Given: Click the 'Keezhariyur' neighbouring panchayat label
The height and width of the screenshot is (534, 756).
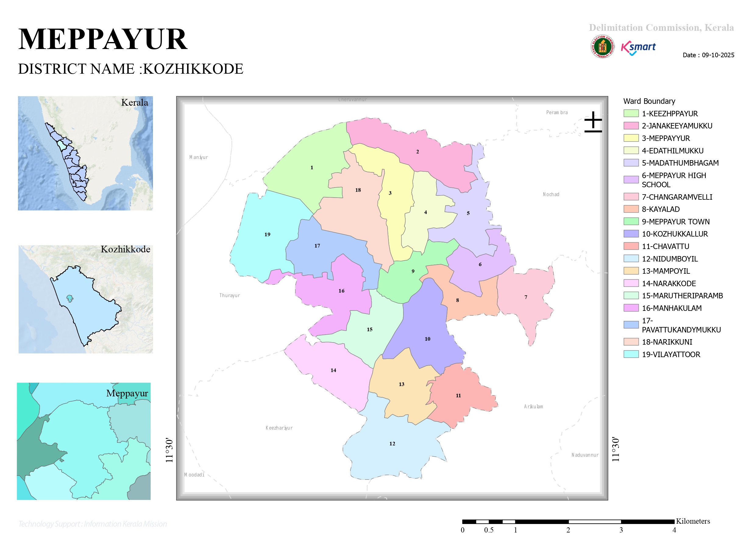Looking at the screenshot, I should pos(279,428).
